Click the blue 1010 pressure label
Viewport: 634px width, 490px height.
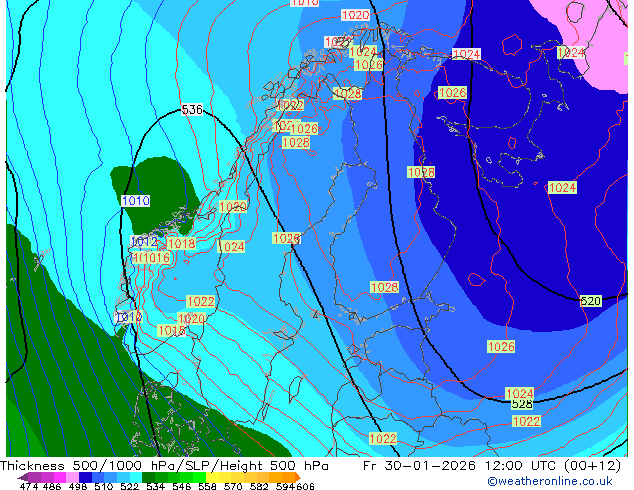point(136,201)
